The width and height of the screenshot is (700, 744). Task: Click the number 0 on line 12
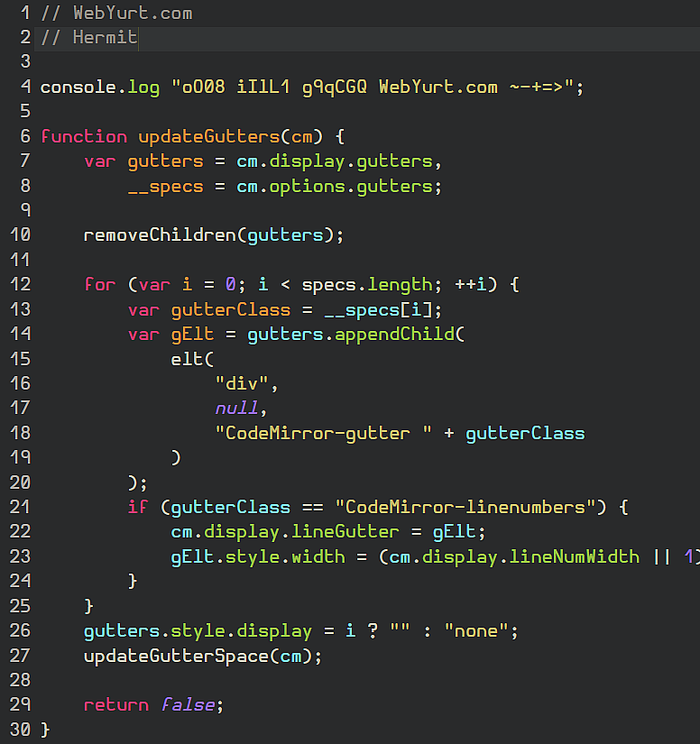coord(231,285)
